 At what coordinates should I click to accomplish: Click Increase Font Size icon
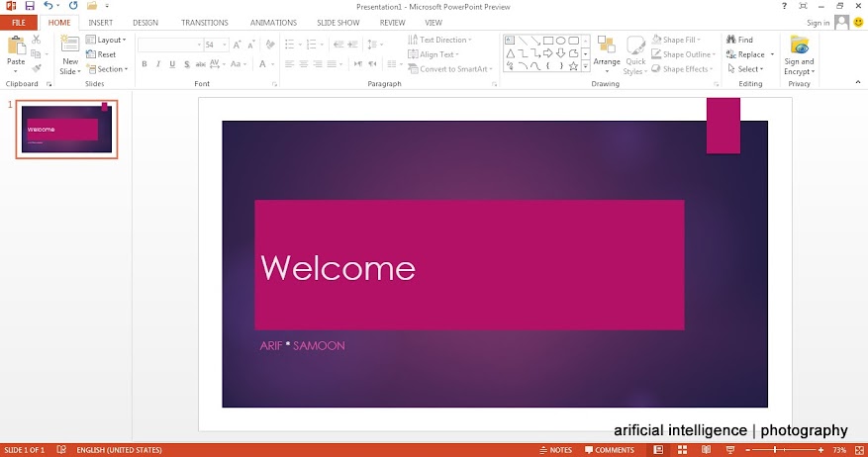click(x=237, y=45)
